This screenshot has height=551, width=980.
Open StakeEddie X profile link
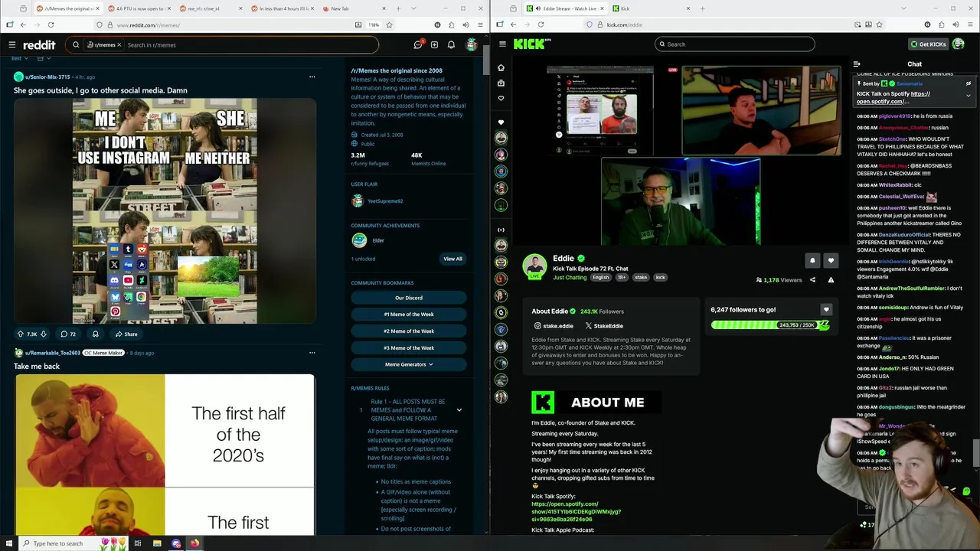[604, 326]
